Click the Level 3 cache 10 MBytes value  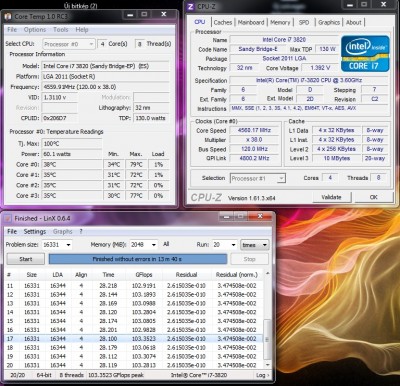pyautogui.click(x=337, y=158)
